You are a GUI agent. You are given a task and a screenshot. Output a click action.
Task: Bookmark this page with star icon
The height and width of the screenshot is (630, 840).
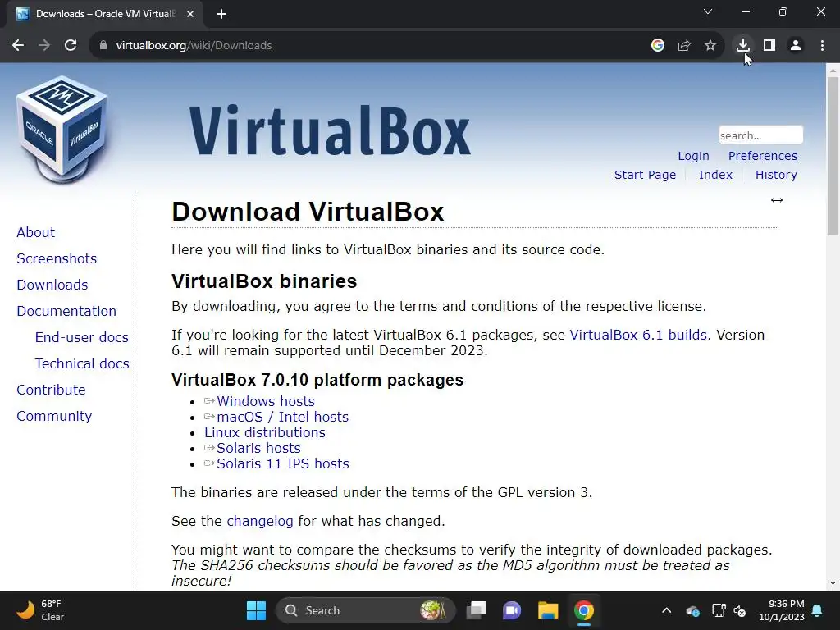[x=710, y=46]
